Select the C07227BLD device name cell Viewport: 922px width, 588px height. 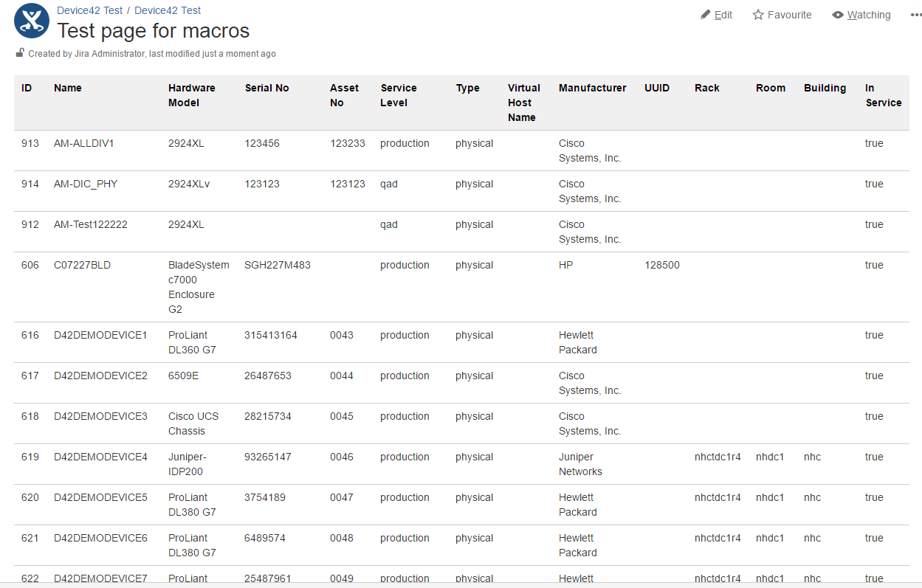click(82, 265)
